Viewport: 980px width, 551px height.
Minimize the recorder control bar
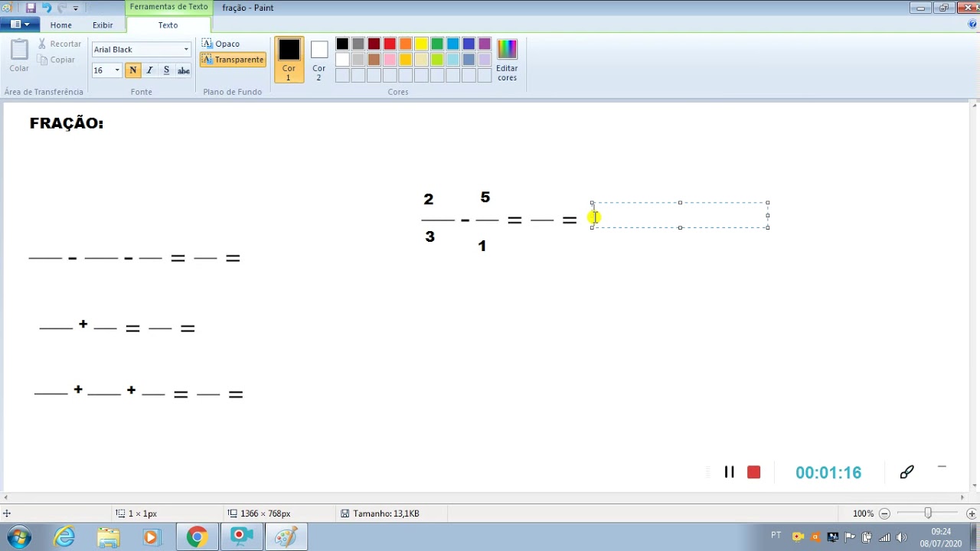942,467
